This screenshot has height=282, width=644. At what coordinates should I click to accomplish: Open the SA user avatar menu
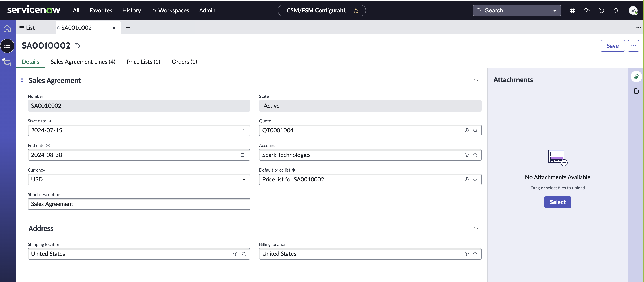click(633, 10)
